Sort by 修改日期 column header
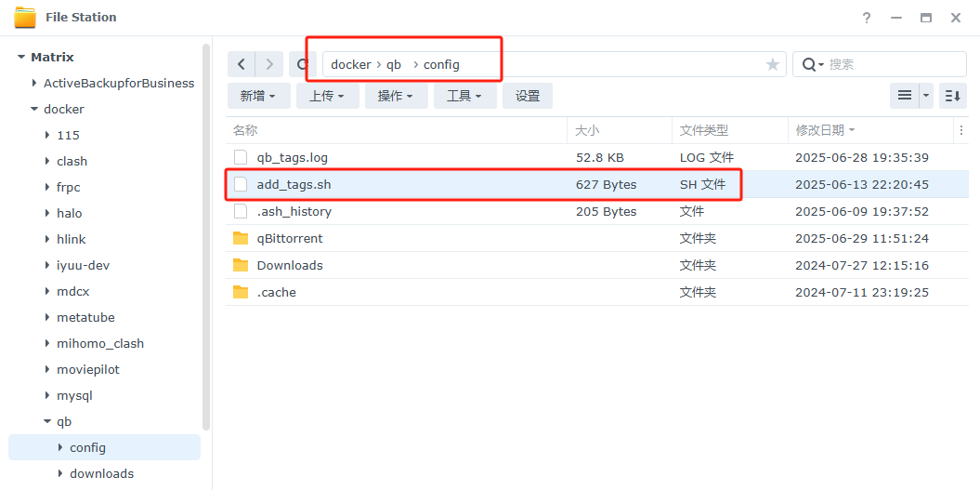This screenshot has height=490, width=980. point(819,130)
